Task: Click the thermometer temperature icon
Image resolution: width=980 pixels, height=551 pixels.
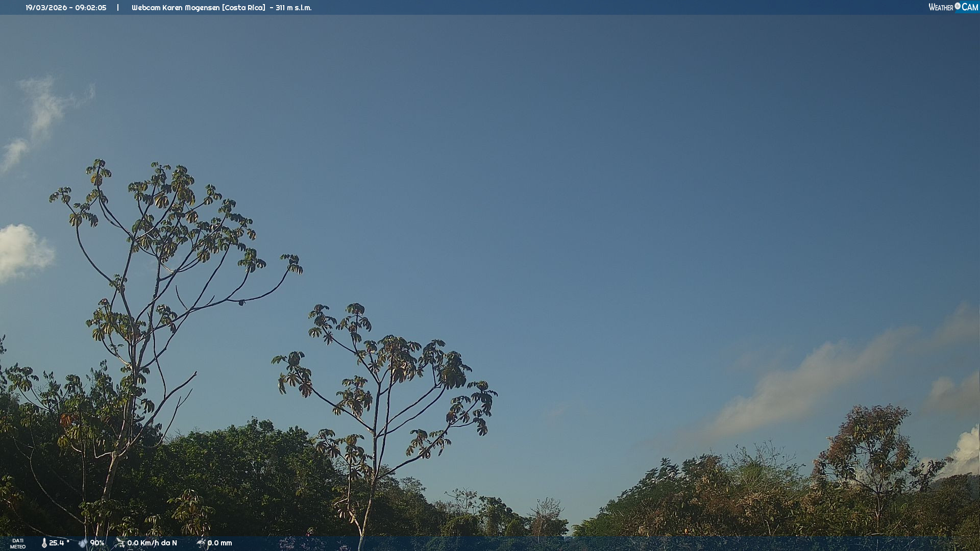Action: [44, 543]
